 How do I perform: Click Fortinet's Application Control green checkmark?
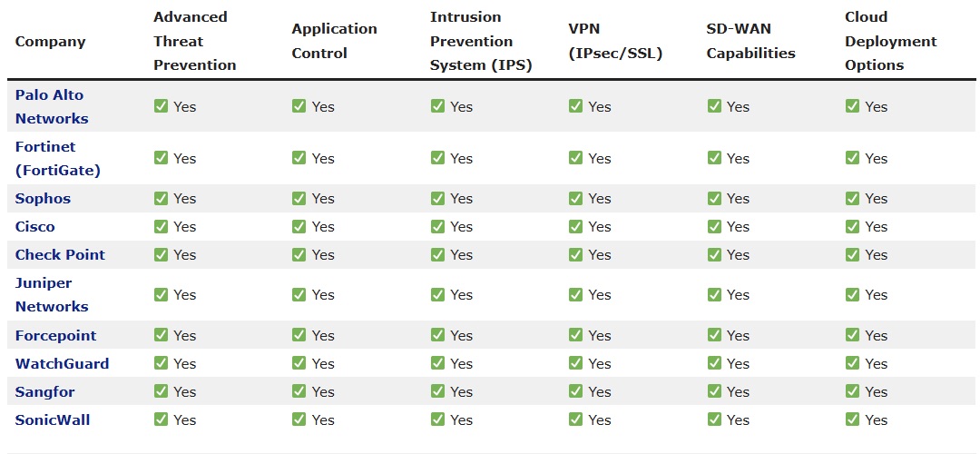pos(299,158)
